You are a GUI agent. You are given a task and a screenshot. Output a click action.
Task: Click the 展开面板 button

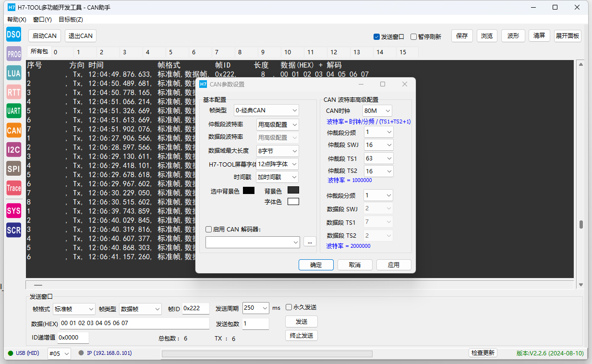(x=568, y=36)
